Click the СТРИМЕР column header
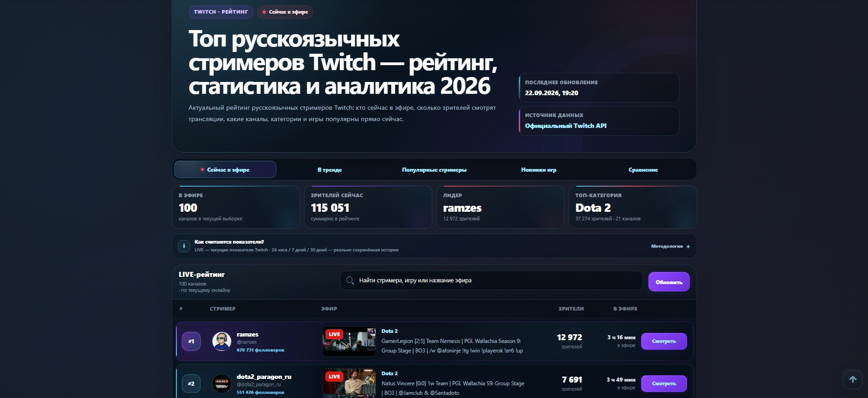The width and height of the screenshot is (868, 398). click(x=222, y=309)
